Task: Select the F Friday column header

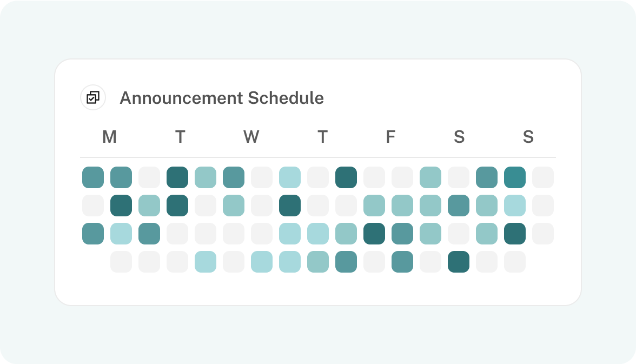Action: coord(390,137)
